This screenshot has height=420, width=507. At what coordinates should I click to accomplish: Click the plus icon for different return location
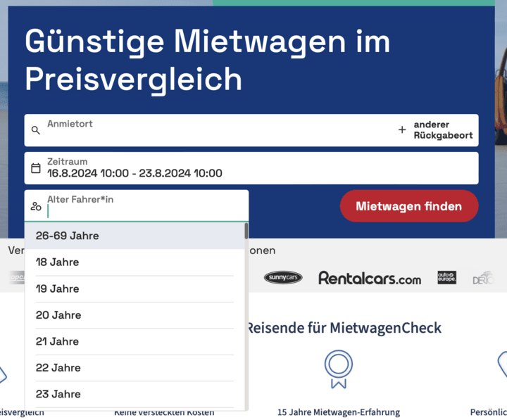(x=402, y=130)
